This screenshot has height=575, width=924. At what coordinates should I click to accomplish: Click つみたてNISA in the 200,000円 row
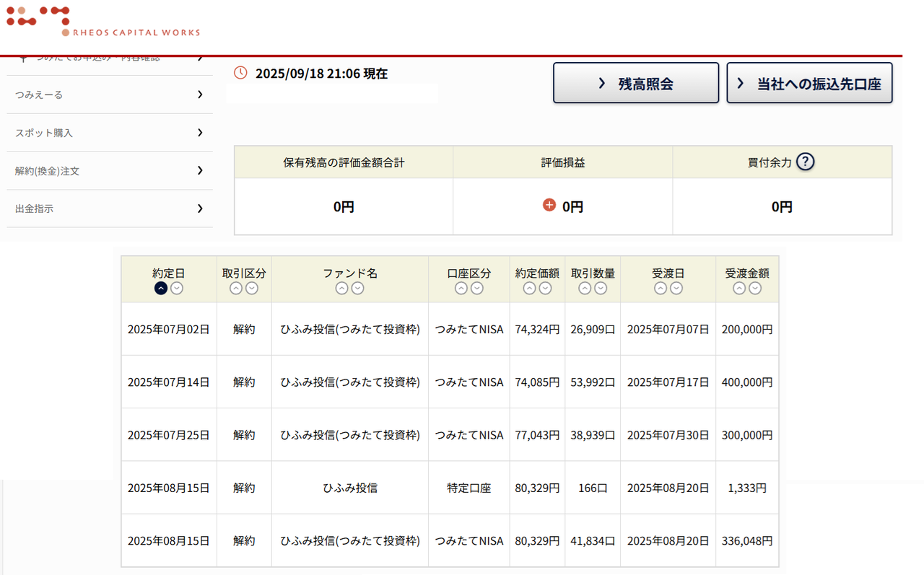tap(469, 329)
